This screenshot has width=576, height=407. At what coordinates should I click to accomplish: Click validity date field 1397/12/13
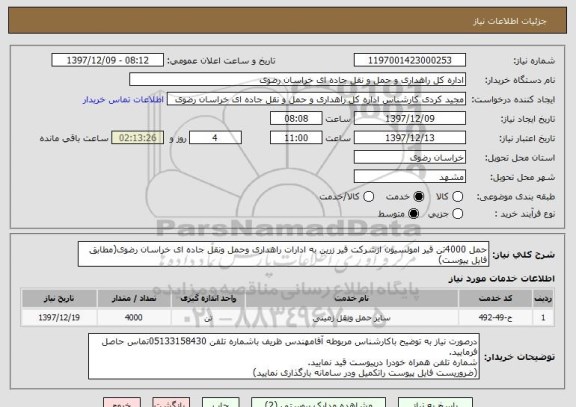point(410,138)
